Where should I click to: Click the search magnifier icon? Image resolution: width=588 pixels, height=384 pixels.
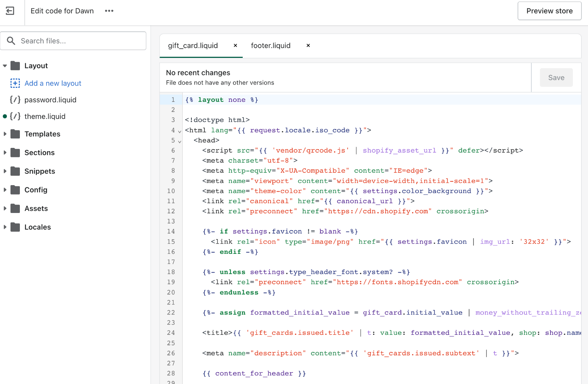tap(11, 41)
